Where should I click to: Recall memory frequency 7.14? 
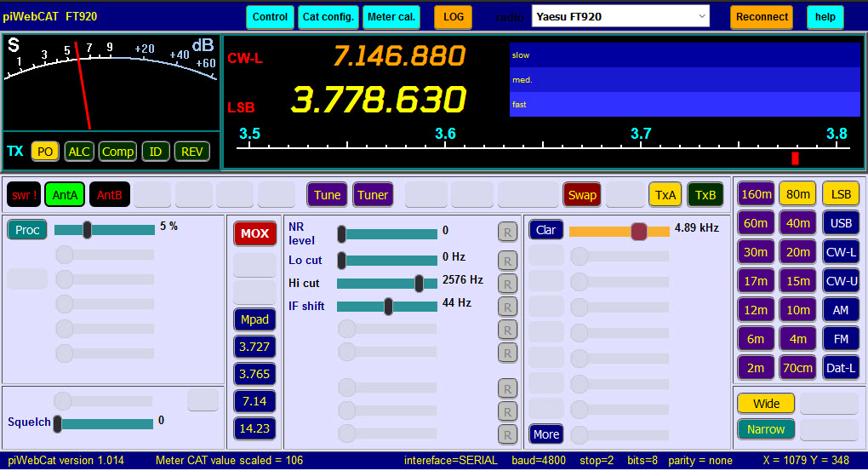pyautogui.click(x=254, y=401)
